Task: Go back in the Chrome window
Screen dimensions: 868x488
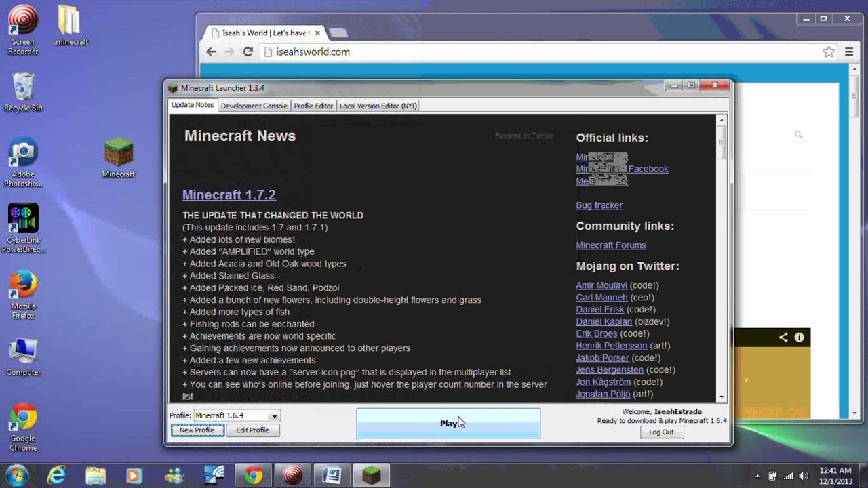Action: click(211, 52)
